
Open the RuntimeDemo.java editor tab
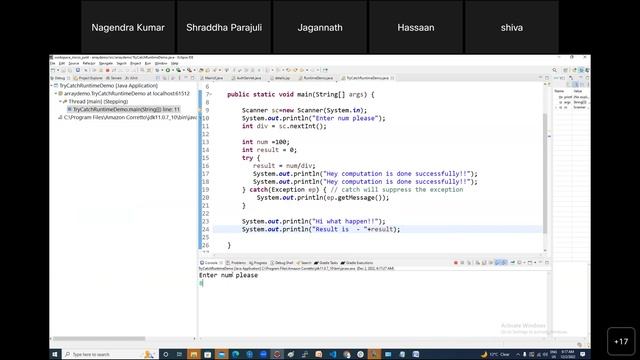pos(316,78)
